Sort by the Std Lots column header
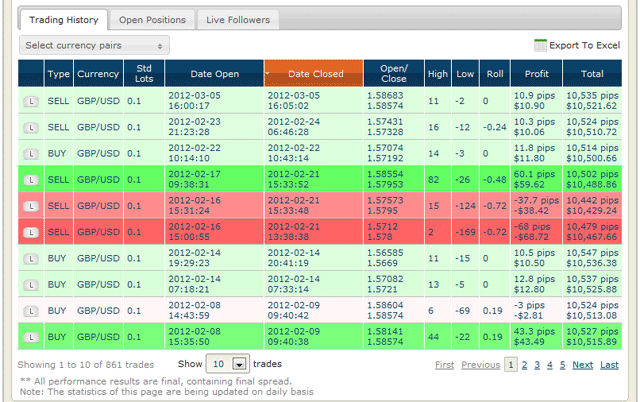Screen dimensions: 640x402 tap(144, 73)
